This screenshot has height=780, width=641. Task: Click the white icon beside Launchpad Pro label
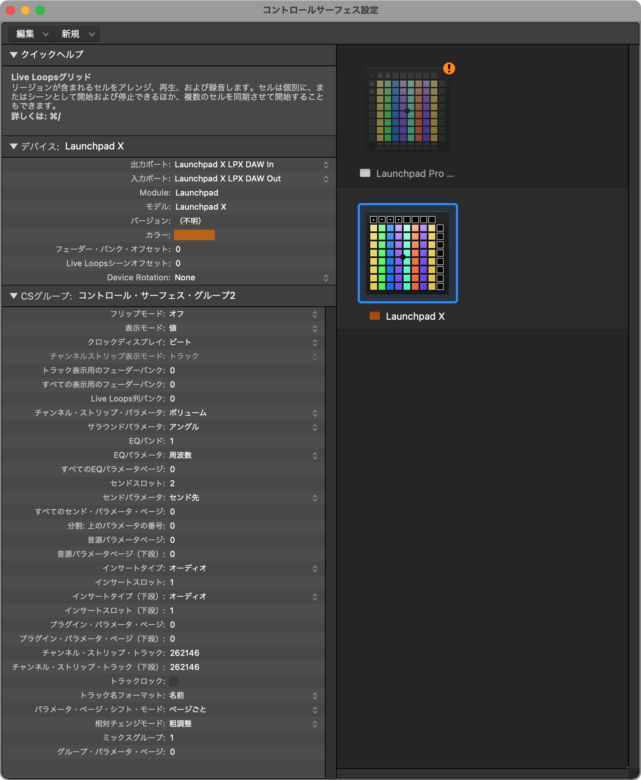[365, 173]
